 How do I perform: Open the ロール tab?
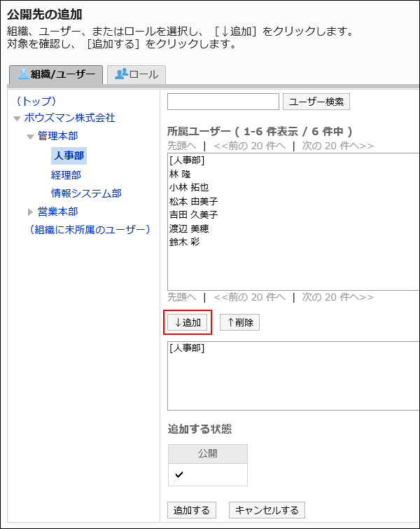tap(136, 74)
